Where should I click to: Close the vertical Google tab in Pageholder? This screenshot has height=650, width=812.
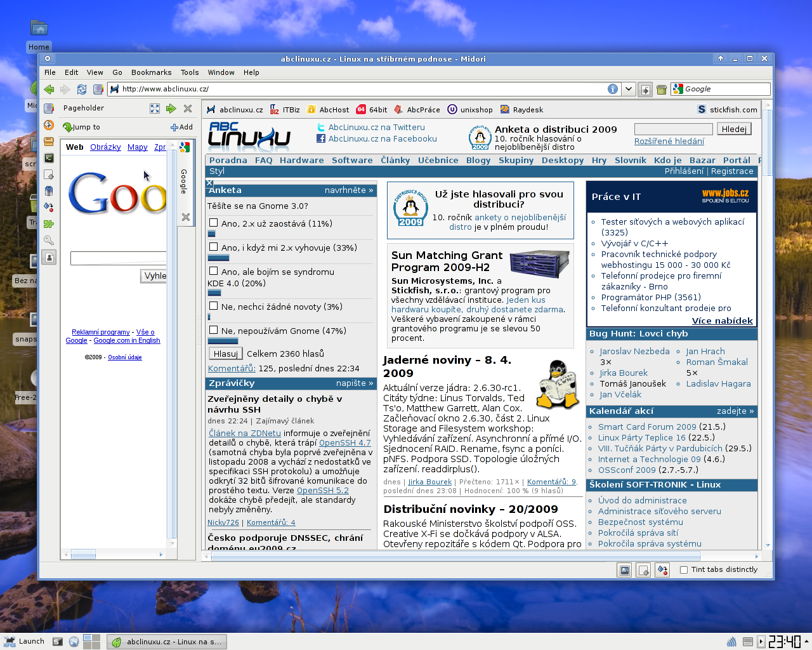coord(186,217)
